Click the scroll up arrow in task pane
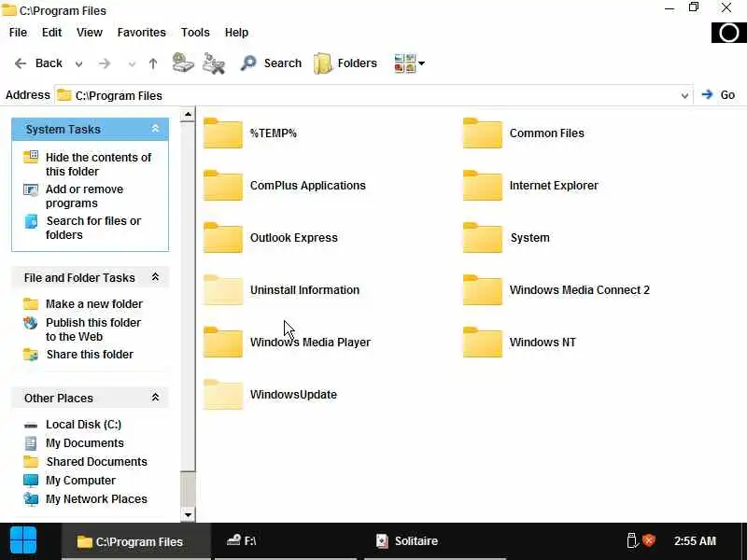Image resolution: width=747 pixels, height=560 pixels. coord(188,115)
